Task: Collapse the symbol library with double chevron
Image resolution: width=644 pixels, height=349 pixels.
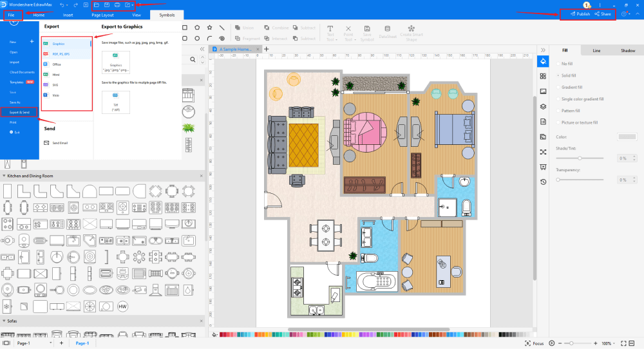Action: [202, 49]
